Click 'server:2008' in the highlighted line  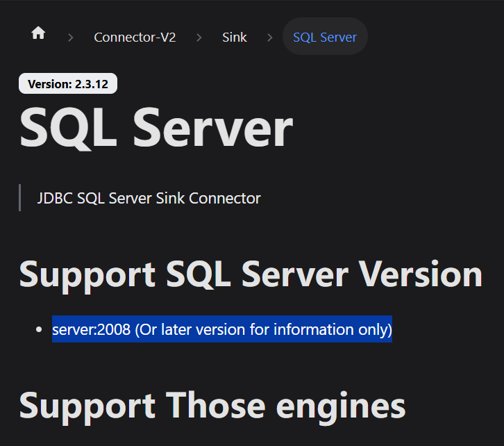pos(91,329)
